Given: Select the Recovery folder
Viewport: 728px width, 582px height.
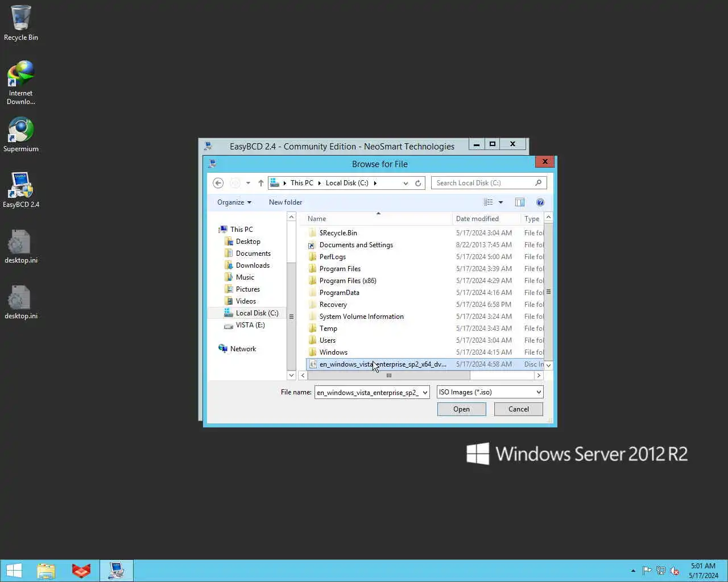Looking at the screenshot, I should click(333, 305).
